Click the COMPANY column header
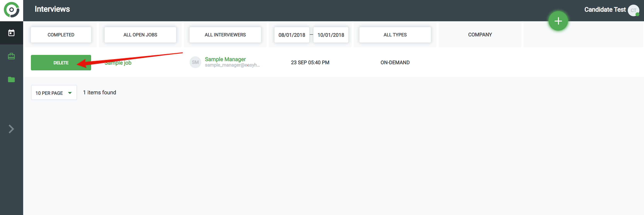Viewport: 644px width, 215px height. pyautogui.click(x=480, y=35)
